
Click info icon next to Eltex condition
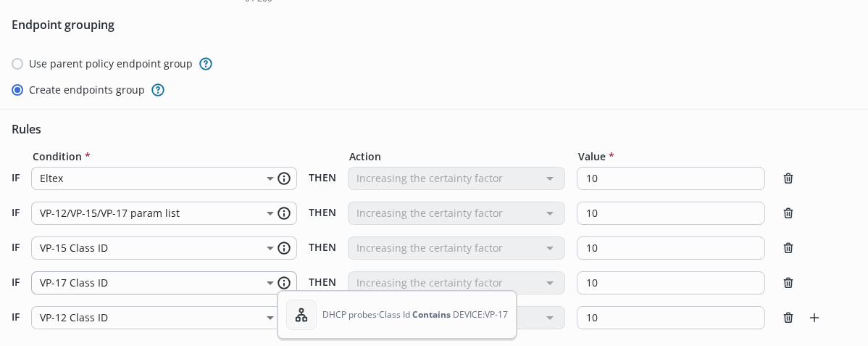click(284, 178)
